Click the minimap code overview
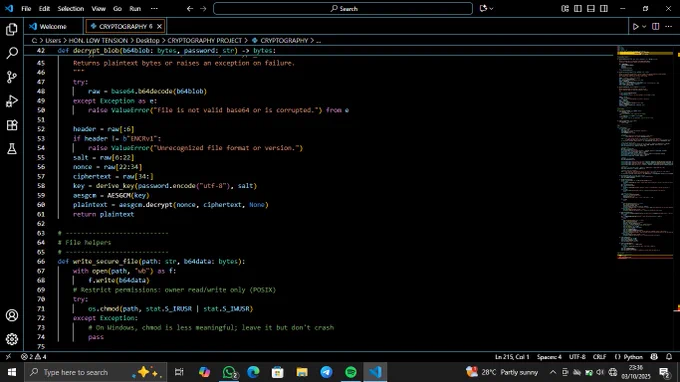 pyautogui.click(x=645, y=152)
